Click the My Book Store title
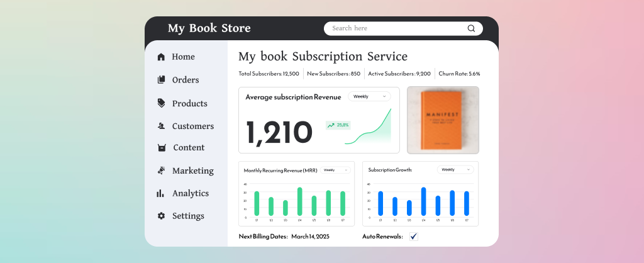The image size is (644, 263). click(209, 28)
